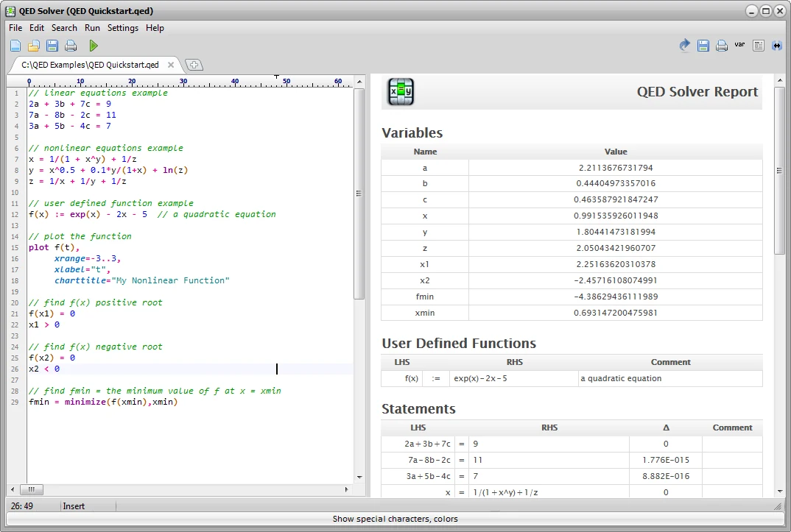The width and height of the screenshot is (791, 532).
Task: Open a file using the folder icon
Action: point(33,46)
